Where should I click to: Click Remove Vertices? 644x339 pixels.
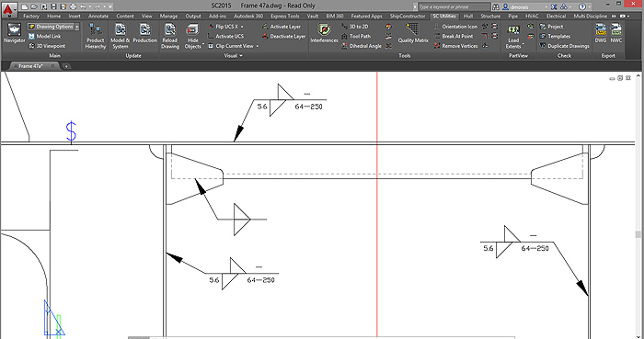[x=455, y=46]
